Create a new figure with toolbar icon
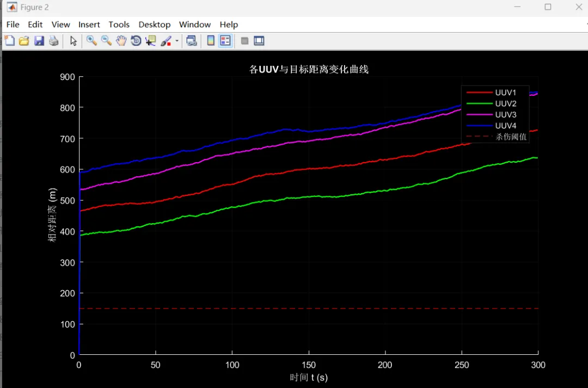The width and height of the screenshot is (588, 388). (x=10, y=40)
